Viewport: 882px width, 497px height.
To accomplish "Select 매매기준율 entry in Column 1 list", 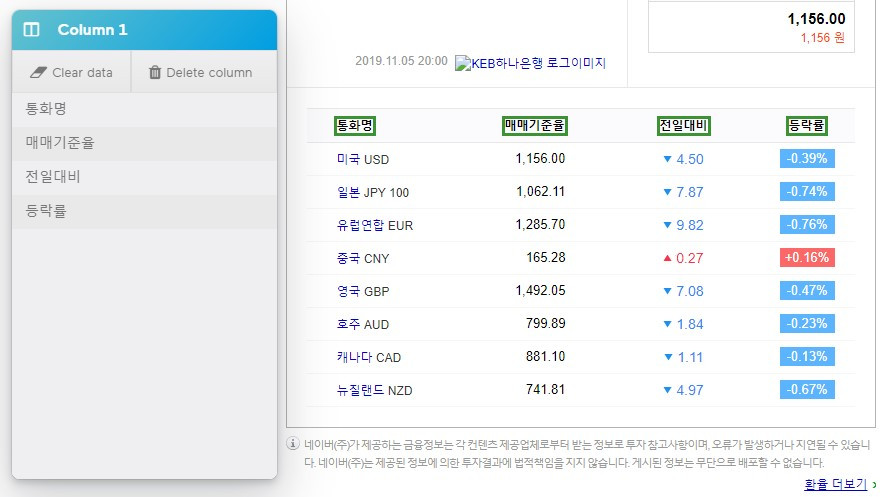I will [144, 143].
